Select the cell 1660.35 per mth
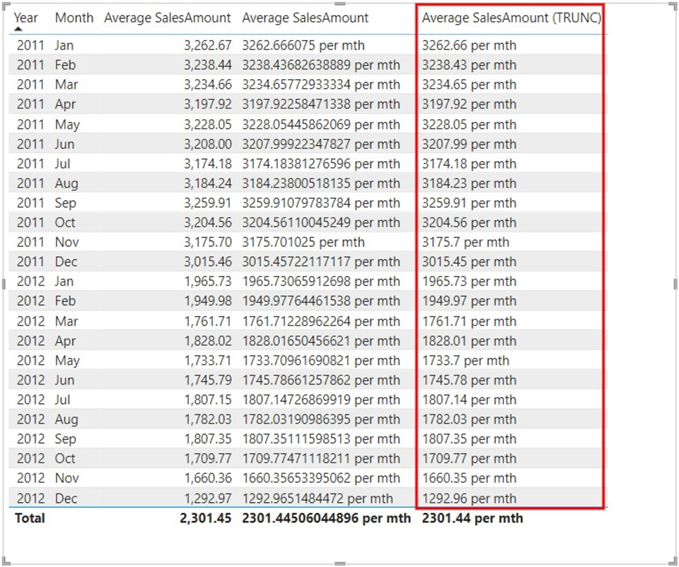This screenshot has height=567, width=679. (x=469, y=478)
